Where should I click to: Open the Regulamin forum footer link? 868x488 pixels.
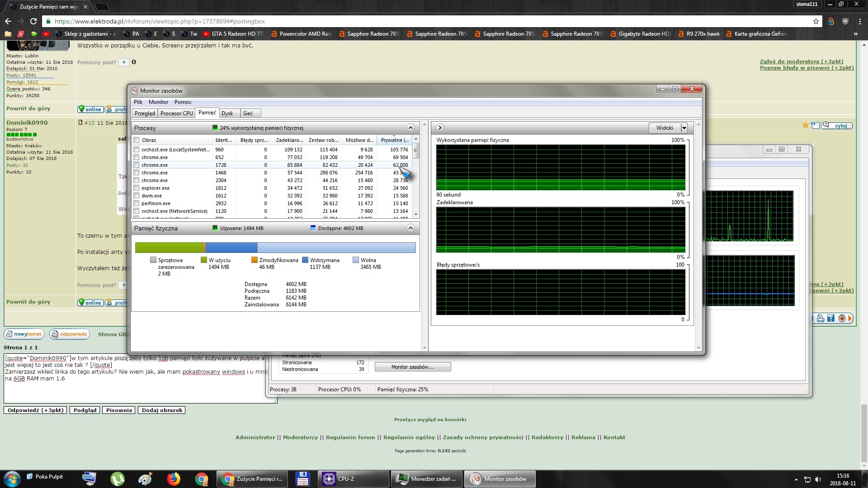tap(350, 437)
